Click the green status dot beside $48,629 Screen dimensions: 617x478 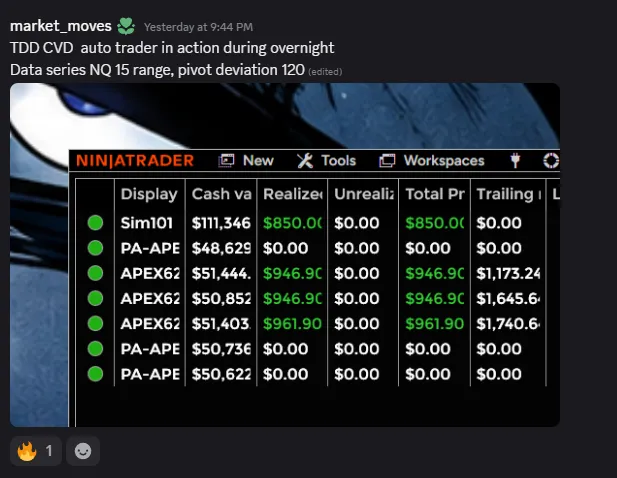(95, 248)
